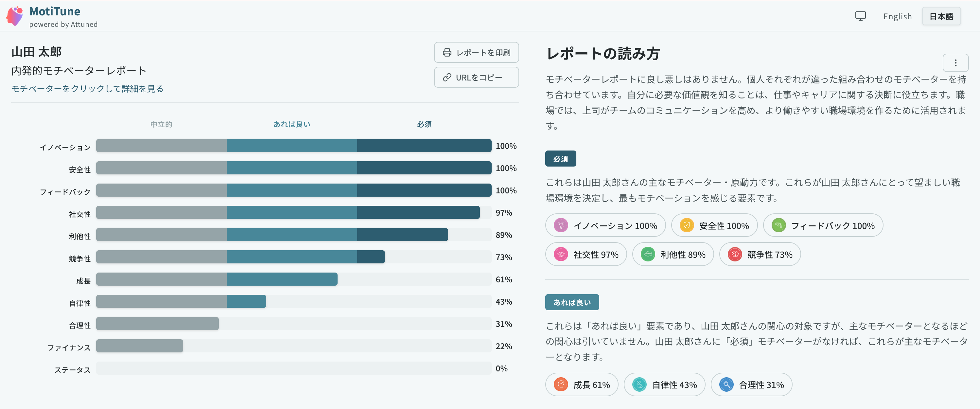Image resolution: width=980 pixels, height=409 pixels.
Task: Switch language to English
Action: coord(897,16)
